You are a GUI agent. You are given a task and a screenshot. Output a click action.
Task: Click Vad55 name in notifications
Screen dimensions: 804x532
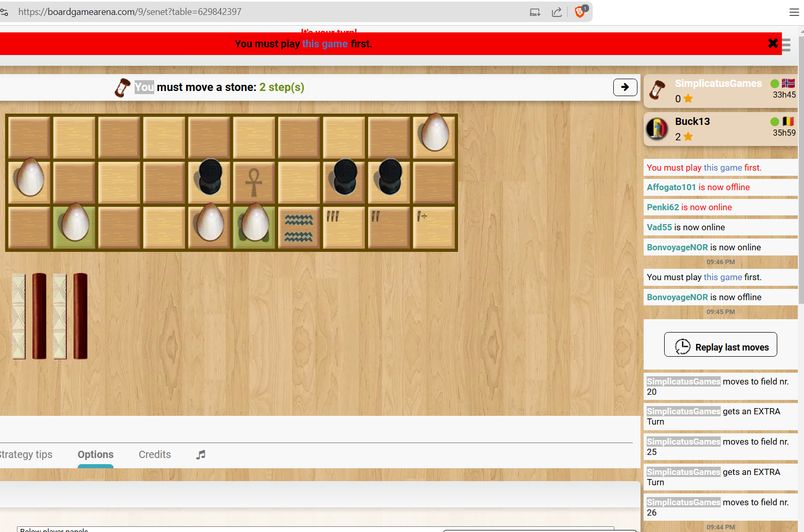659,227
